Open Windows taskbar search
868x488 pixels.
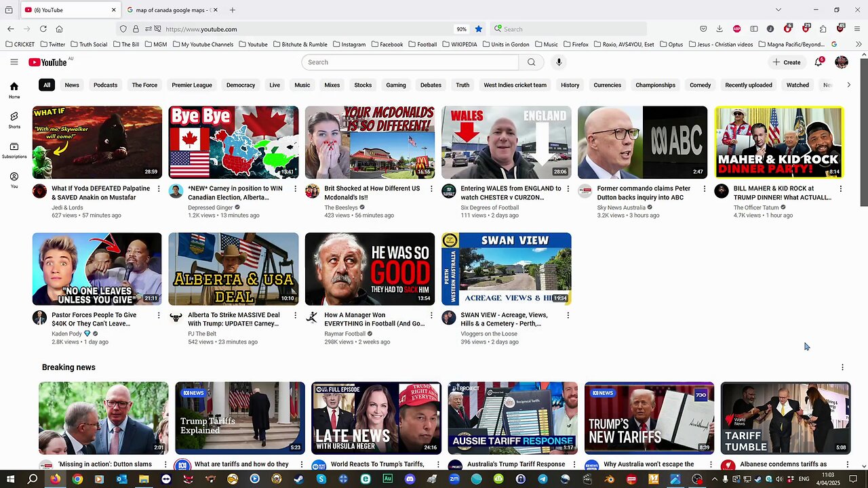pyautogui.click(x=33, y=479)
